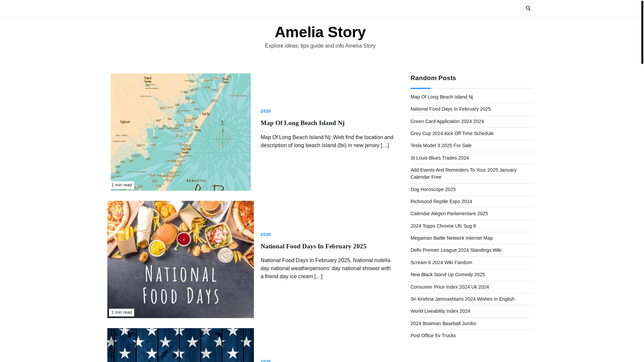Image resolution: width=644 pixels, height=362 pixels.
Task: Open the stars and stripes flag thumbnail
Action: point(180,345)
